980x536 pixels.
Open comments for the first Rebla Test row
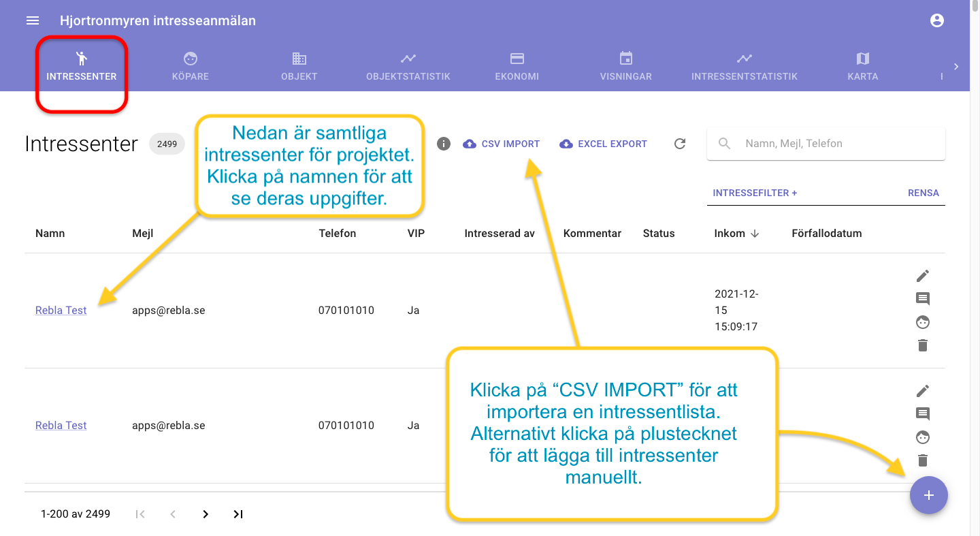click(x=923, y=299)
